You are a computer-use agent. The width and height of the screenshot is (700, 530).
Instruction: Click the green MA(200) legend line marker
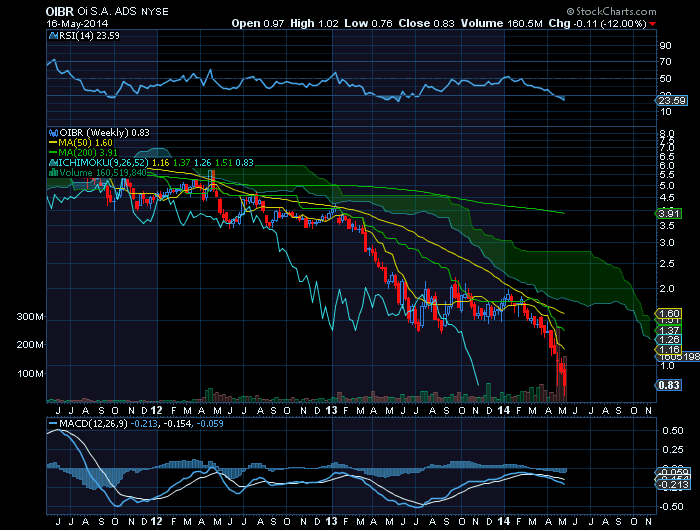click(x=54, y=152)
